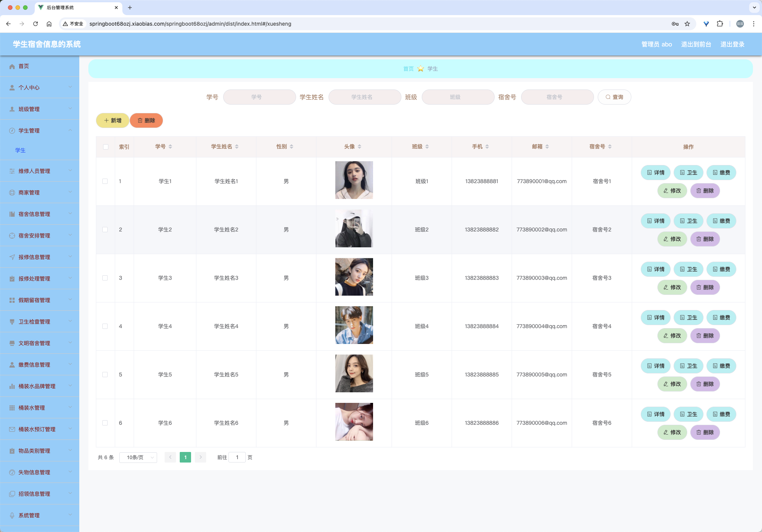Image resolution: width=762 pixels, height=532 pixels.
Task: Bookmark this page with the star icon
Action: 687,24
